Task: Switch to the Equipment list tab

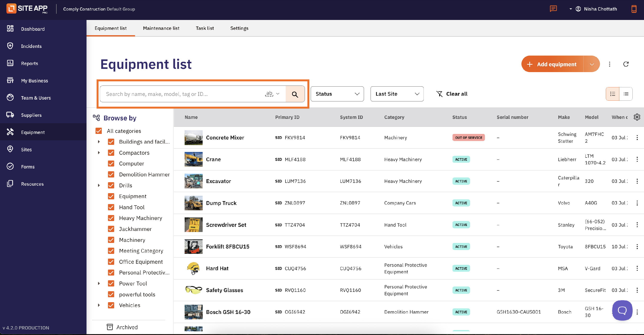Action: pos(111,28)
